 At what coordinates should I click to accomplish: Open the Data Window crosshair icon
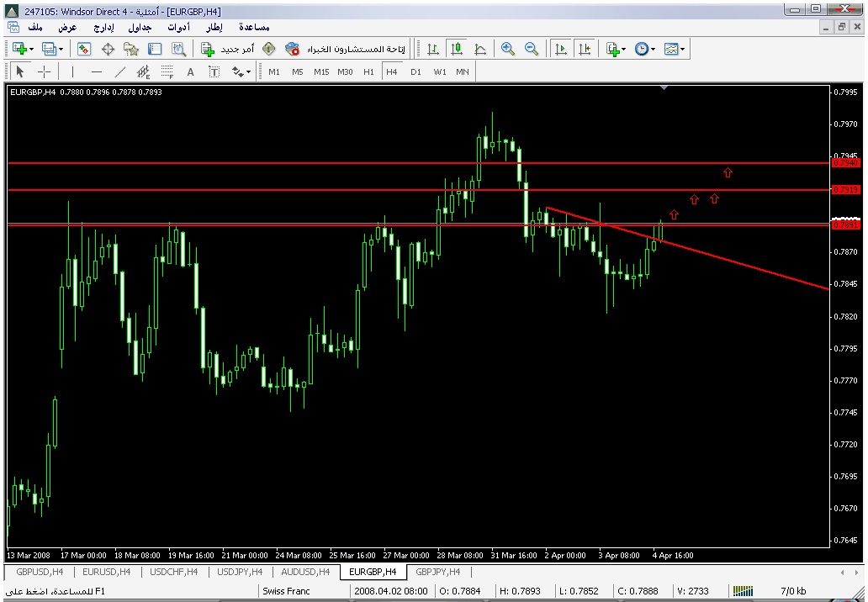tap(108, 50)
